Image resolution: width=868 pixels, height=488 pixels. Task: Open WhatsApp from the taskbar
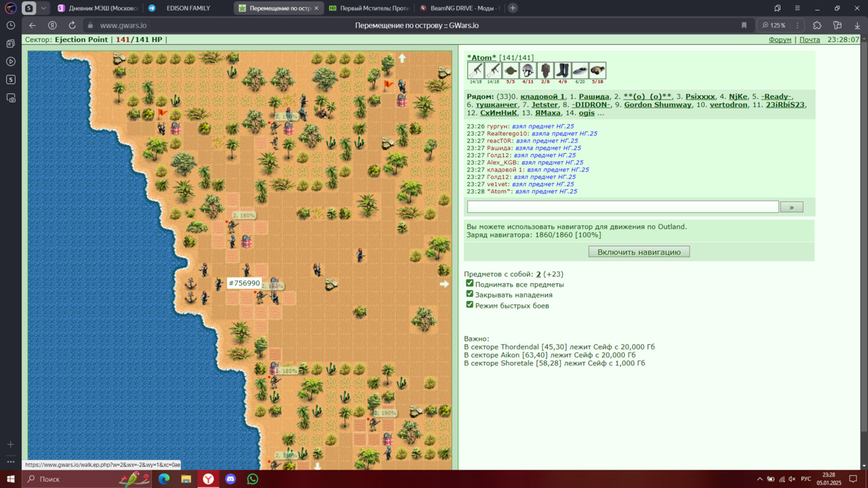253,479
